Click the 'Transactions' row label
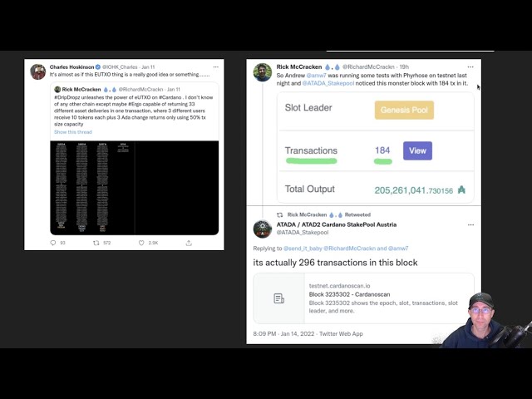 (311, 150)
